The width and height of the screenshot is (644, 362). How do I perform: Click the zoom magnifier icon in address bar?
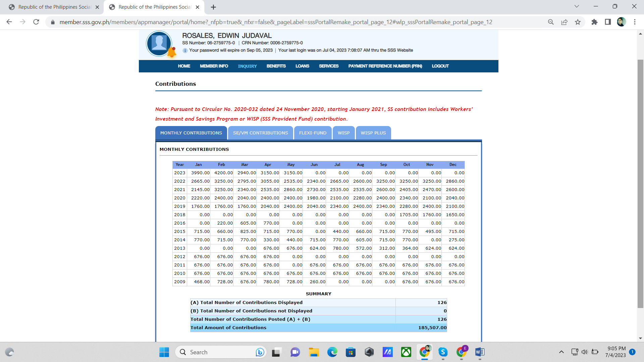551,22
